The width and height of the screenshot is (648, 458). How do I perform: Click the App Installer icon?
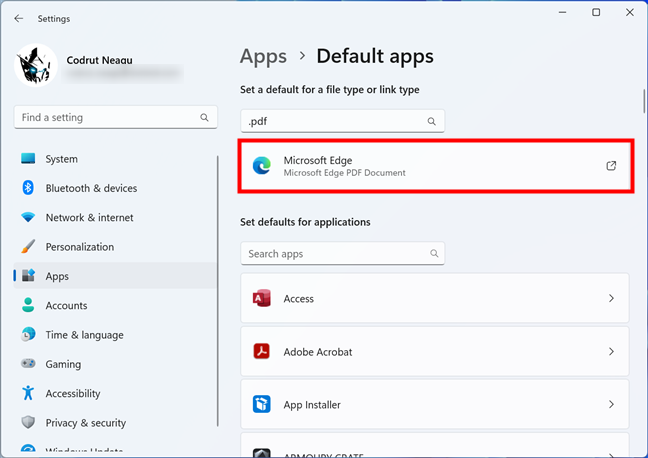coord(262,405)
